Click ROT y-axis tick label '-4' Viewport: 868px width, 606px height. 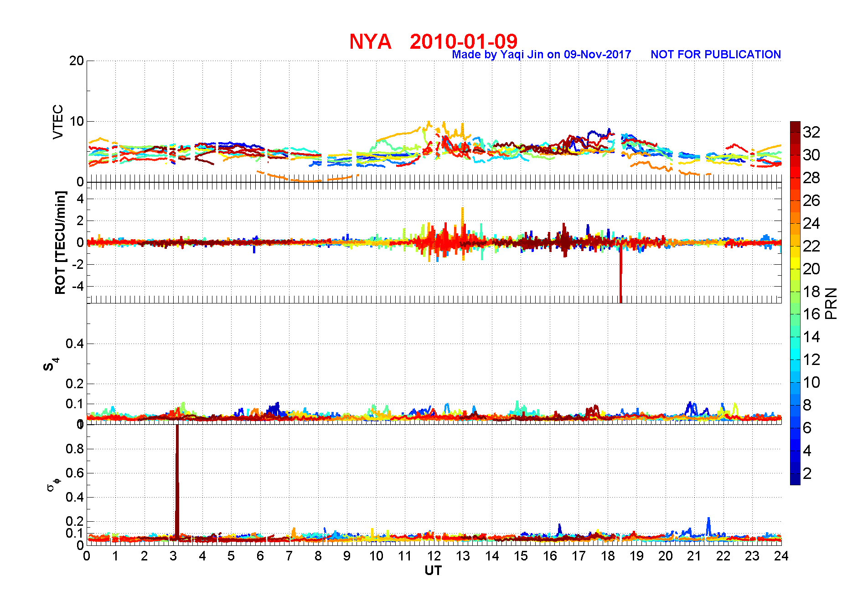point(77,287)
